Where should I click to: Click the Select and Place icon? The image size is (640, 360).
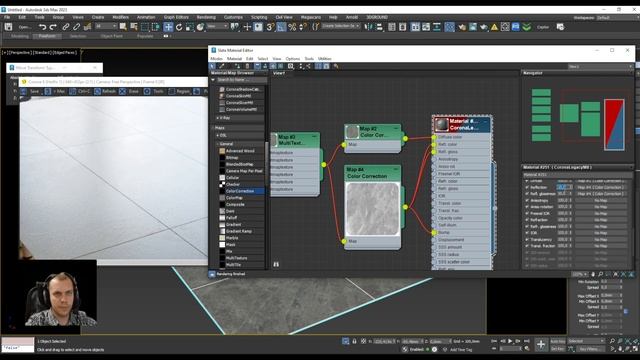pyautogui.click(x=200, y=27)
